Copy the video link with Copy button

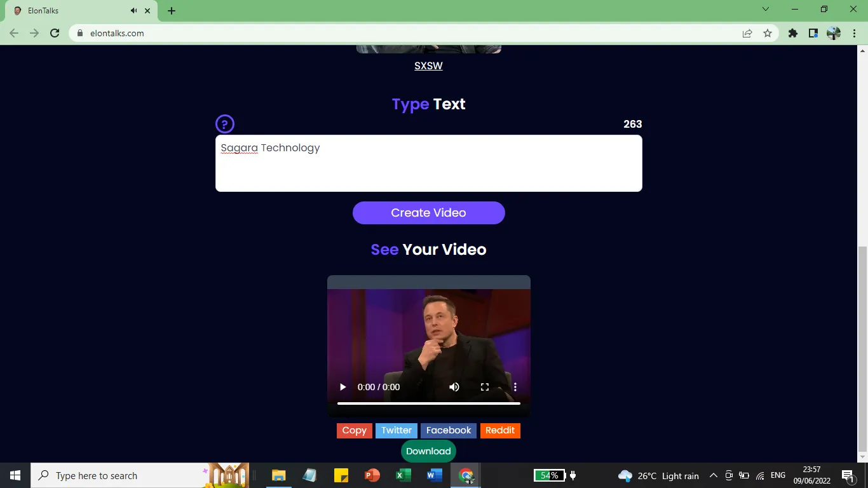coord(354,431)
